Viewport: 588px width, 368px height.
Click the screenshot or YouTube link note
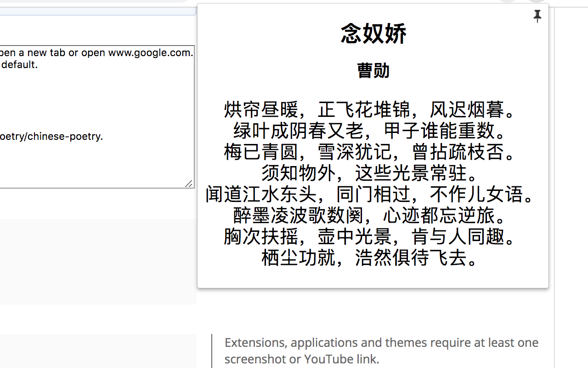(x=381, y=351)
